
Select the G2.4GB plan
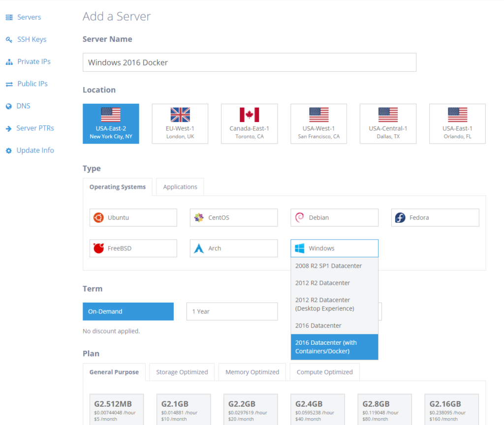coord(317,409)
